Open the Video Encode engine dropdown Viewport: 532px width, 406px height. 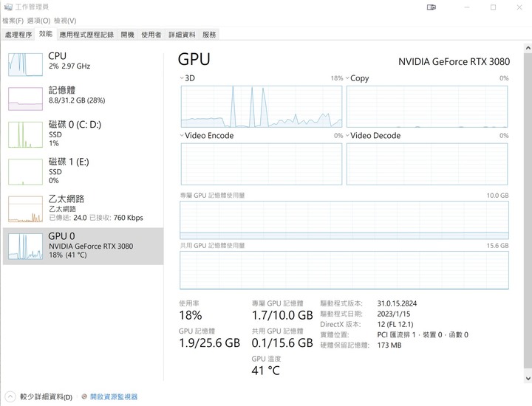pos(182,135)
